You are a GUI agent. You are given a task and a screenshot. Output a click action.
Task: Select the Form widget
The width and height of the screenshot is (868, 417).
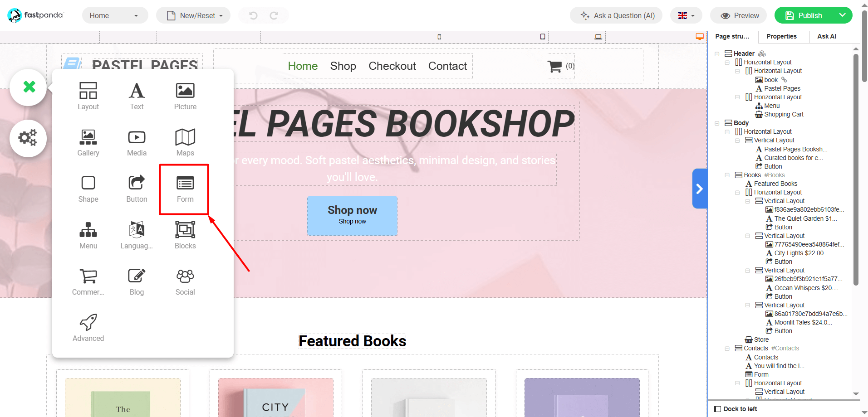pyautogui.click(x=184, y=189)
